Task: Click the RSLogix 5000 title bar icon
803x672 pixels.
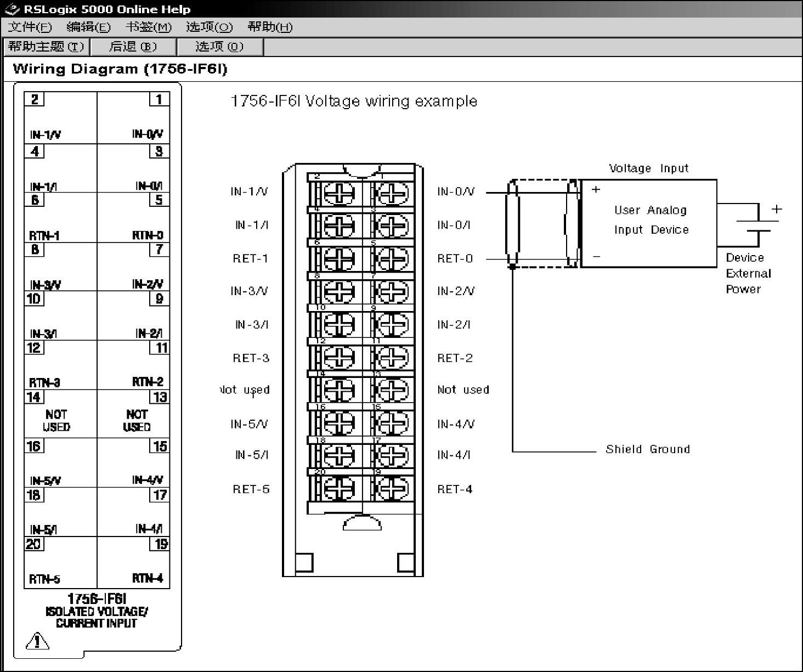Action: point(12,9)
